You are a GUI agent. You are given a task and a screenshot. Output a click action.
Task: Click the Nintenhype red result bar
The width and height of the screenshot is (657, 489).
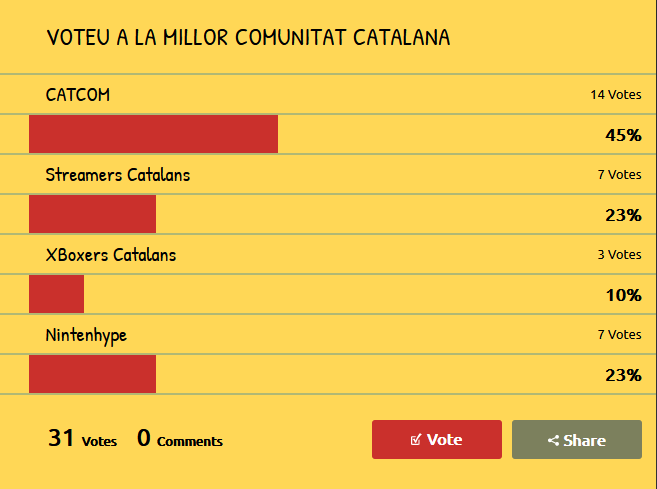pos(92,374)
